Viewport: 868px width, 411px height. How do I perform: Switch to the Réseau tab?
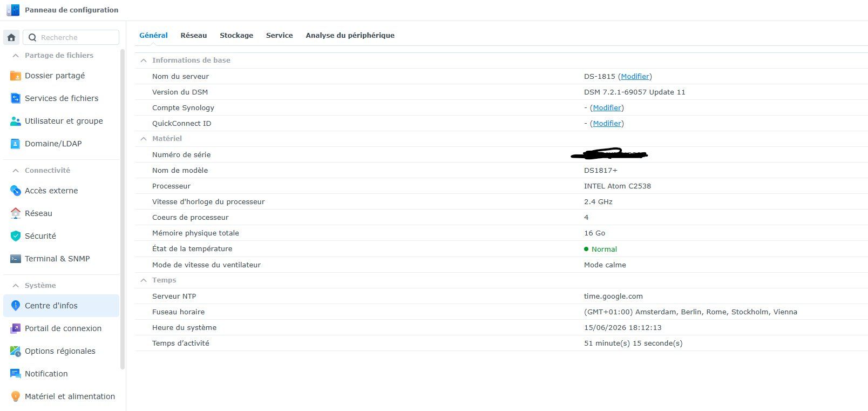click(x=194, y=35)
